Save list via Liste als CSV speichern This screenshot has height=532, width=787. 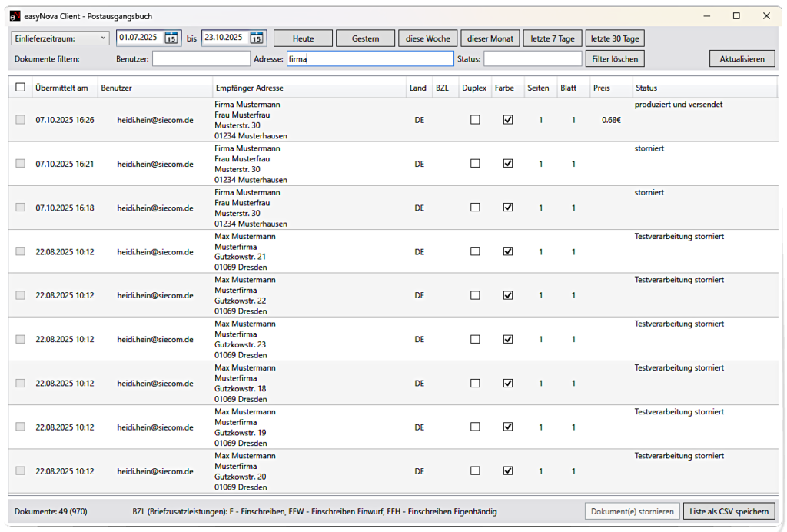point(729,511)
